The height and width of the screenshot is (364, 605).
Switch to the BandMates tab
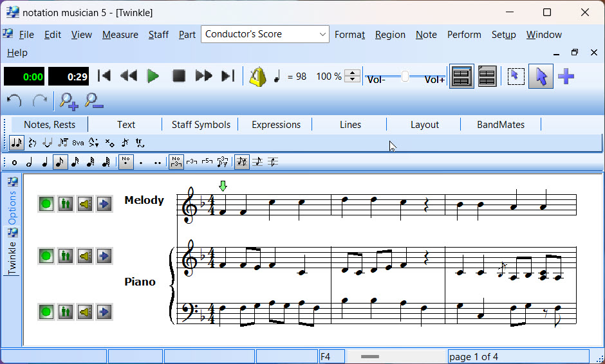click(501, 125)
